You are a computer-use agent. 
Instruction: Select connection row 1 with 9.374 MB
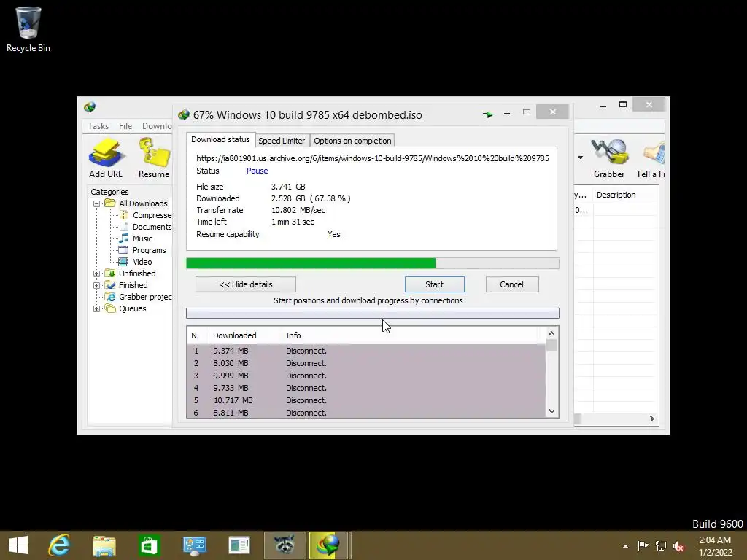(366, 351)
